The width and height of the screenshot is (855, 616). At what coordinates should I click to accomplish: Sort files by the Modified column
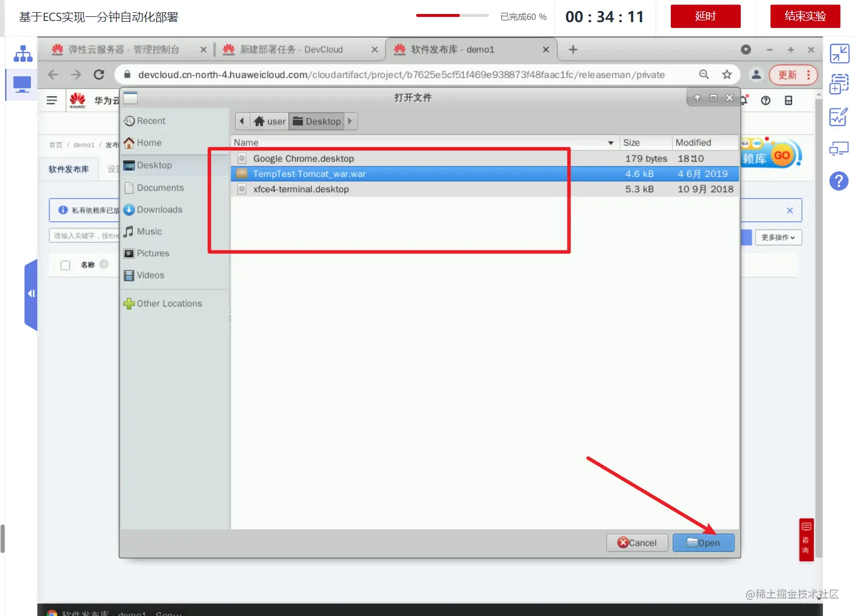705,142
